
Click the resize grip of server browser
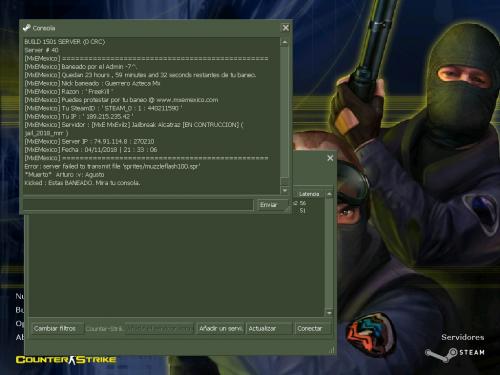tap(331, 350)
